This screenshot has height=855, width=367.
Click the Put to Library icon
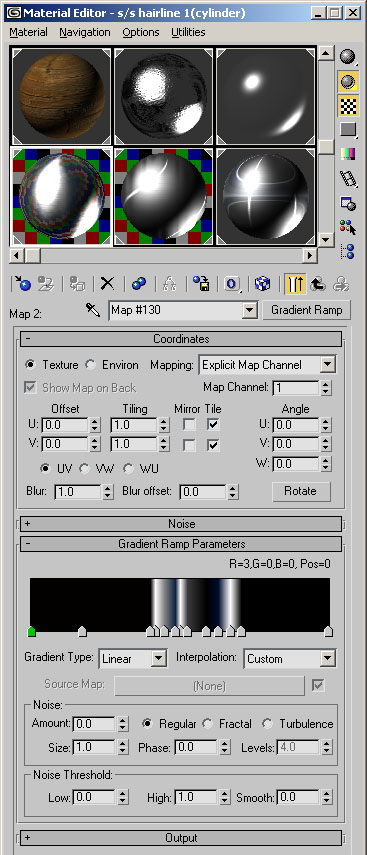pos(201,284)
